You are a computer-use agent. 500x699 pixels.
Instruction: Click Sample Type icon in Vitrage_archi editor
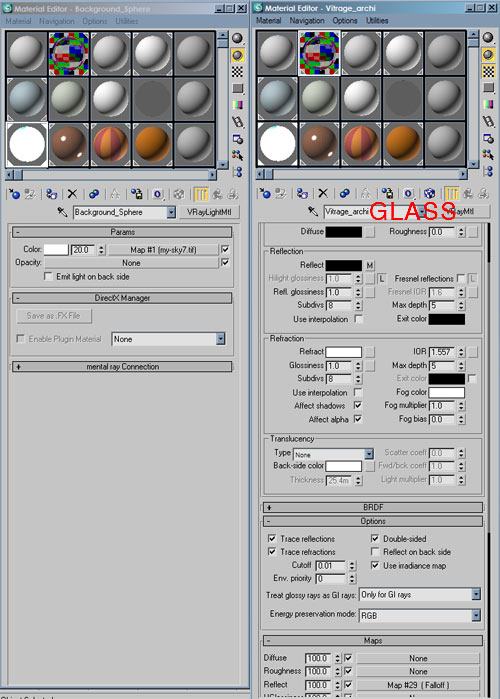pyautogui.click(x=488, y=37)
